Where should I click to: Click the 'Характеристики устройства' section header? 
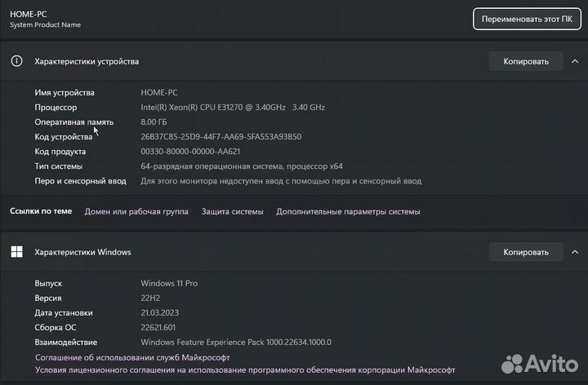pyautogui.click(x=87, y=61)
